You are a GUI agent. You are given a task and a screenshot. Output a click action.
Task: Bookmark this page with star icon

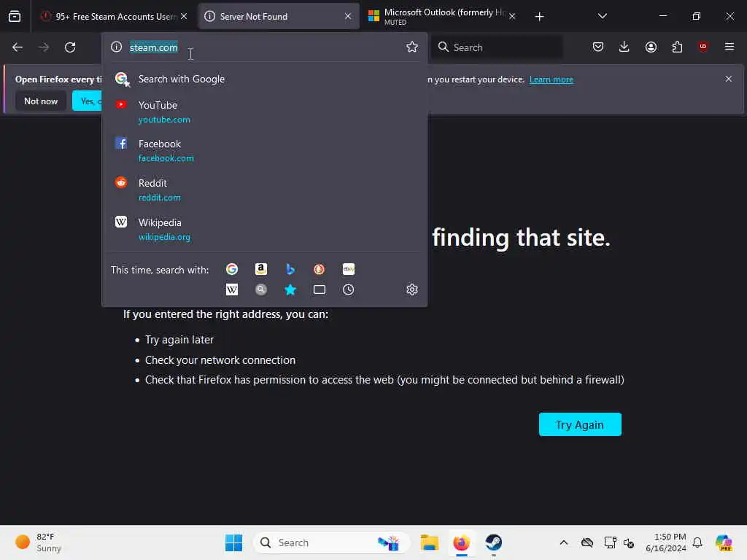[412, 47]
